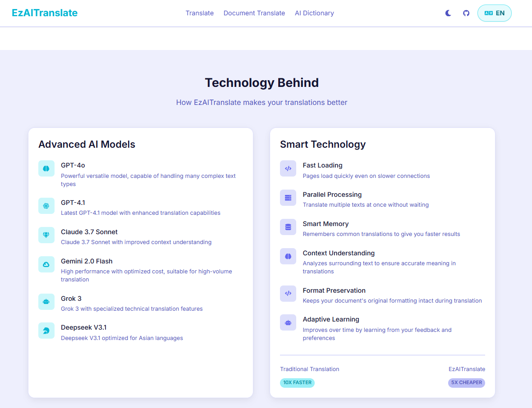This screenshot has height=408, width=532.
Task: Click the 10X FASTER badge
Action: [x=297, y=383]
